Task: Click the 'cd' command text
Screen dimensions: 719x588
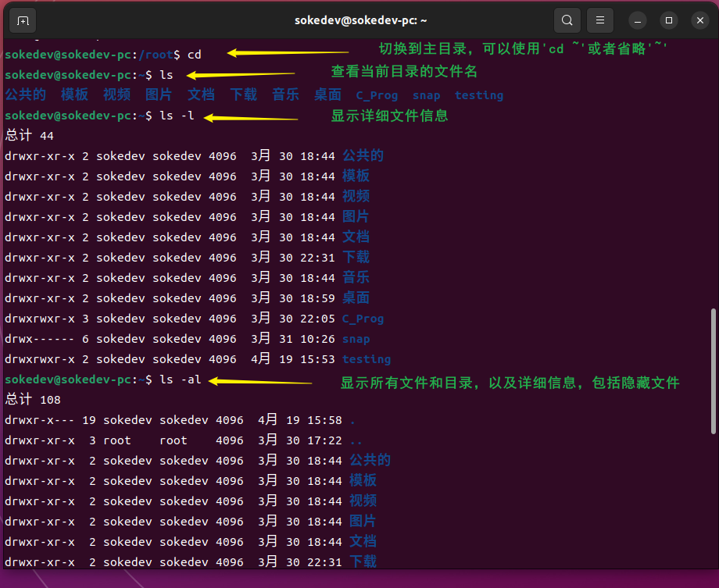Action: click(195, 55)
